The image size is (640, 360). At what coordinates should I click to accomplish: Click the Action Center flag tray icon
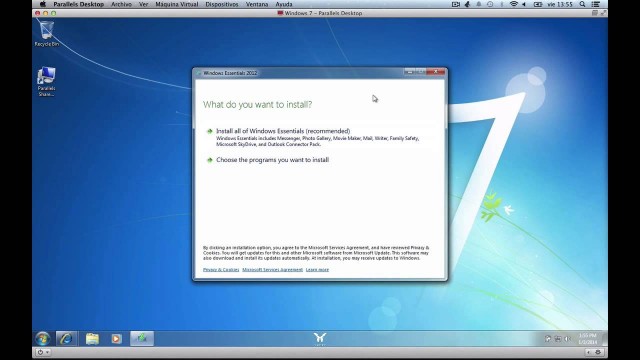(x=548, y=338)
